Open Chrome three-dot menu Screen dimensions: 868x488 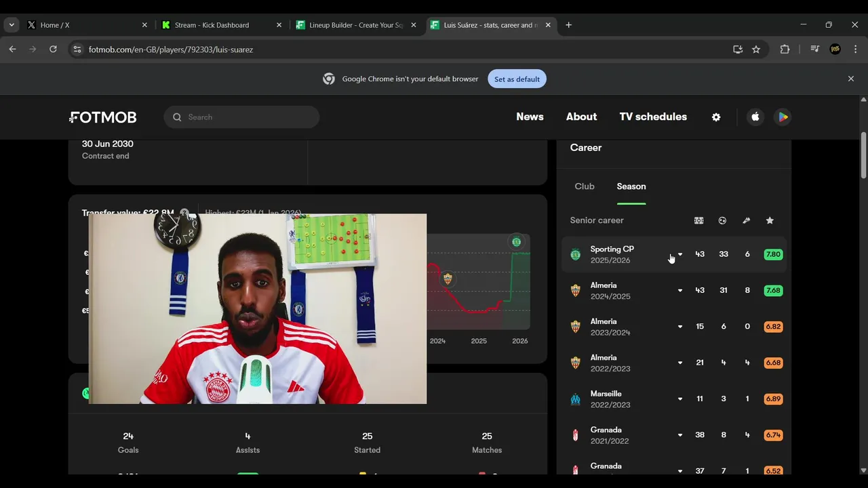855,49
